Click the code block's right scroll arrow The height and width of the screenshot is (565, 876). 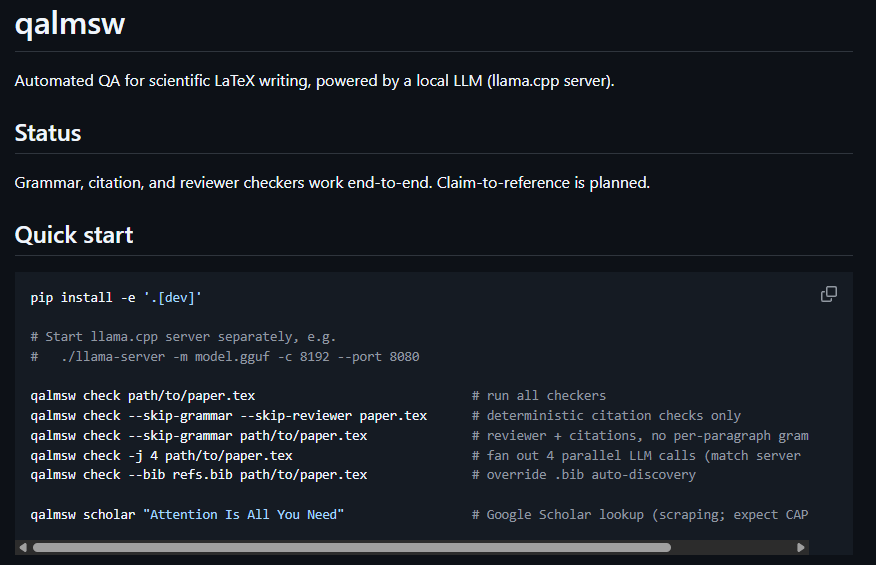click(801, 548)
